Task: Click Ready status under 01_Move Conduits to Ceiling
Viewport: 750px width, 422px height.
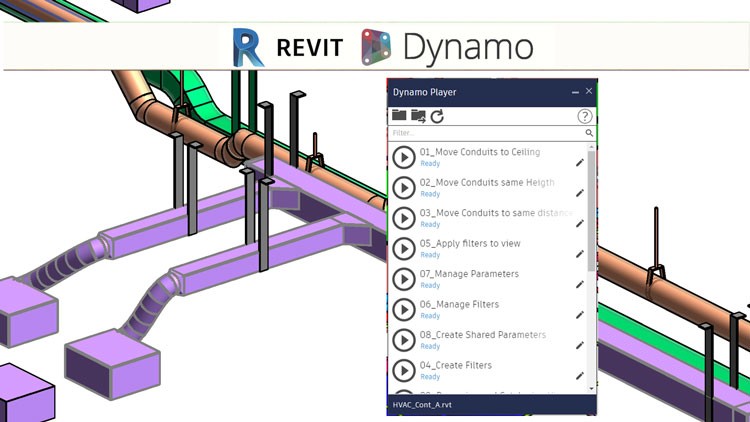Action: pos(430,164)
